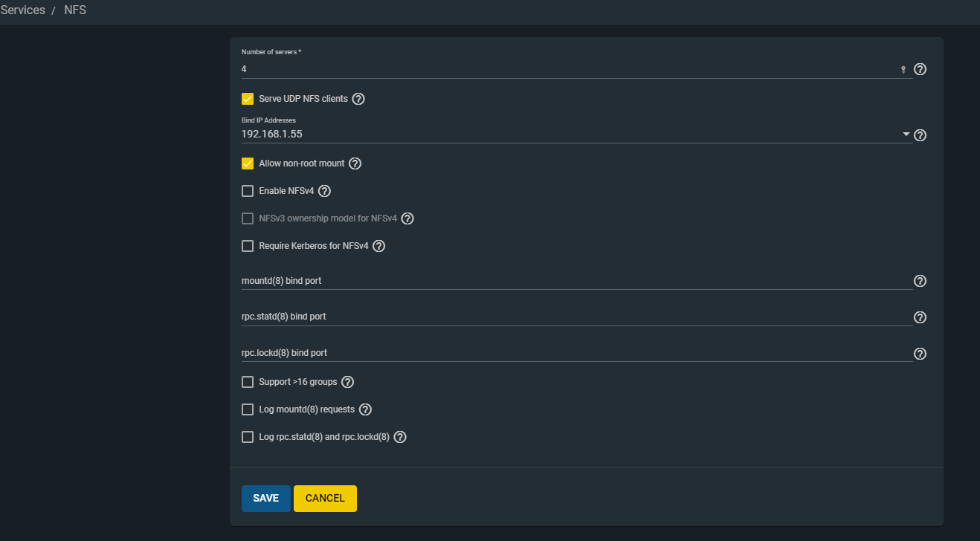Screen dimensions: 980x541
Task: Expand Bind IP Addresses dropdown arrow
Action: click(906, 135)
